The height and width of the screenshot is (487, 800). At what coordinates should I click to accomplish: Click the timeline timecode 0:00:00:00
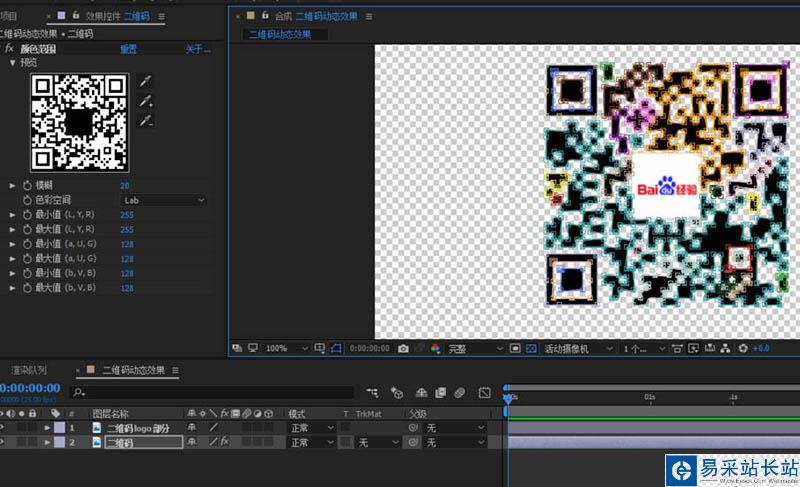point(30,388)
